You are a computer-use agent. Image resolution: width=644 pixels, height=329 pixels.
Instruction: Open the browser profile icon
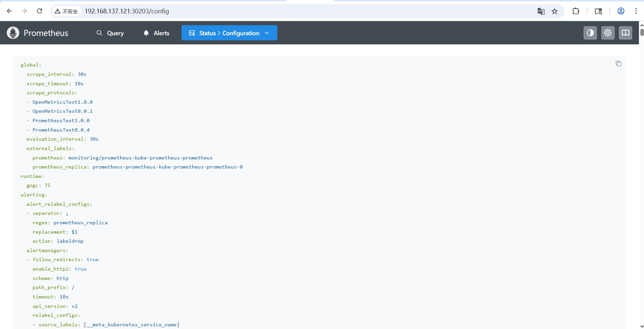point(621,11)
